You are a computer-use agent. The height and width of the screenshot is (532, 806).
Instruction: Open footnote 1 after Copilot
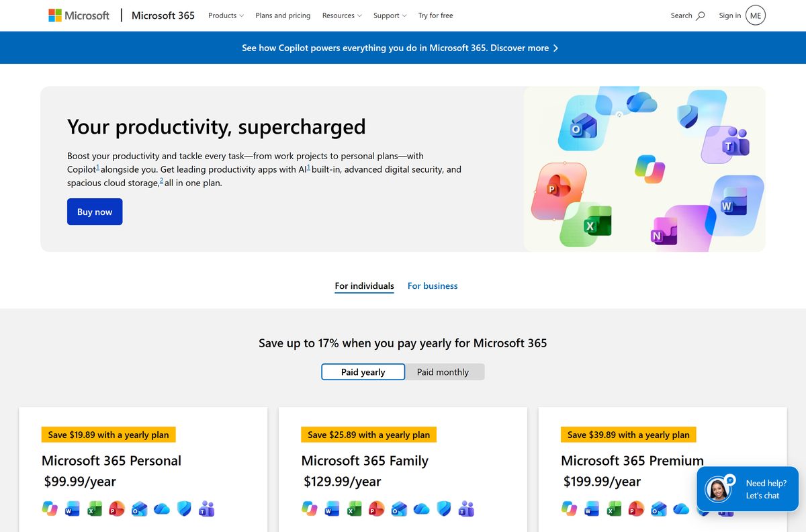pos(98,167)
